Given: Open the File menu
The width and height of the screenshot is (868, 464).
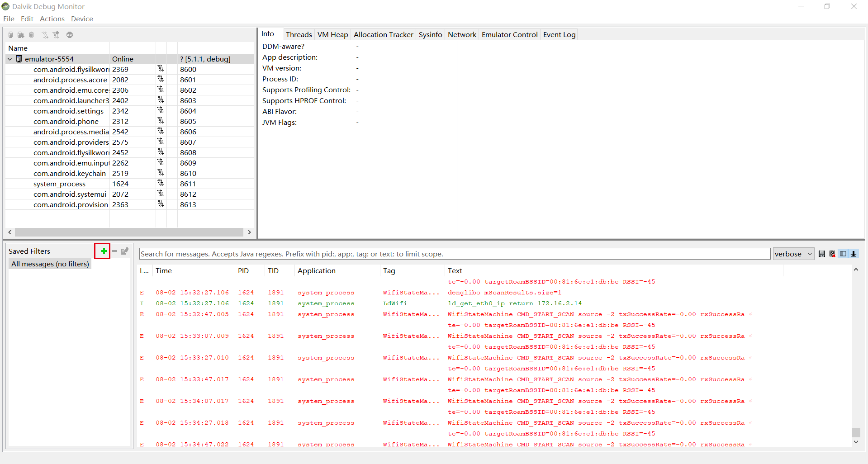Looking at the screenshot, I should tap(9, 19).
